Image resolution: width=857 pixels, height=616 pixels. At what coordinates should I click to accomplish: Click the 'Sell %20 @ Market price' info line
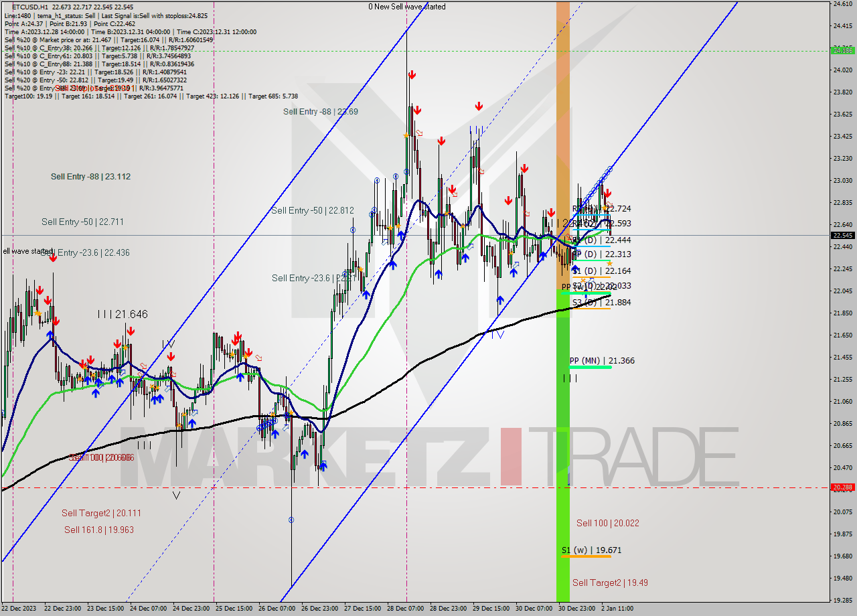tap(108, 40)
